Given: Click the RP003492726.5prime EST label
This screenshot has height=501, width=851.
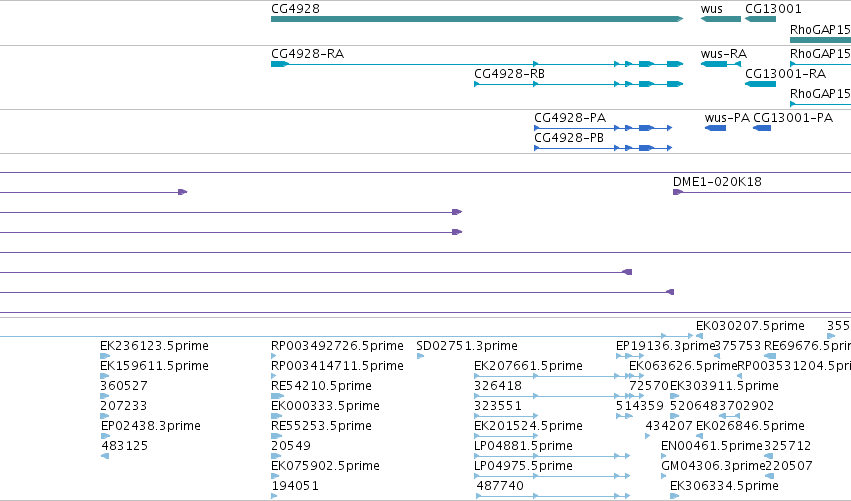Looking at the screenshot, I should 337,346.
